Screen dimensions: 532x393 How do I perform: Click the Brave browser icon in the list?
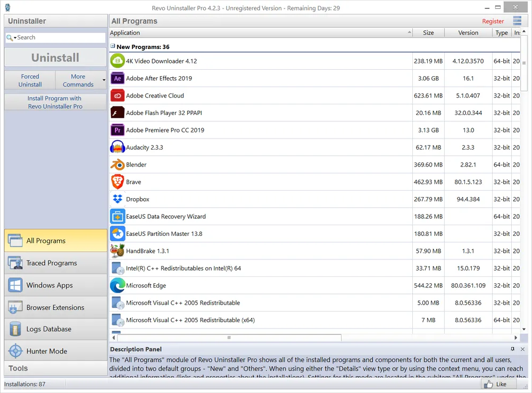click(x=117, y=182)
